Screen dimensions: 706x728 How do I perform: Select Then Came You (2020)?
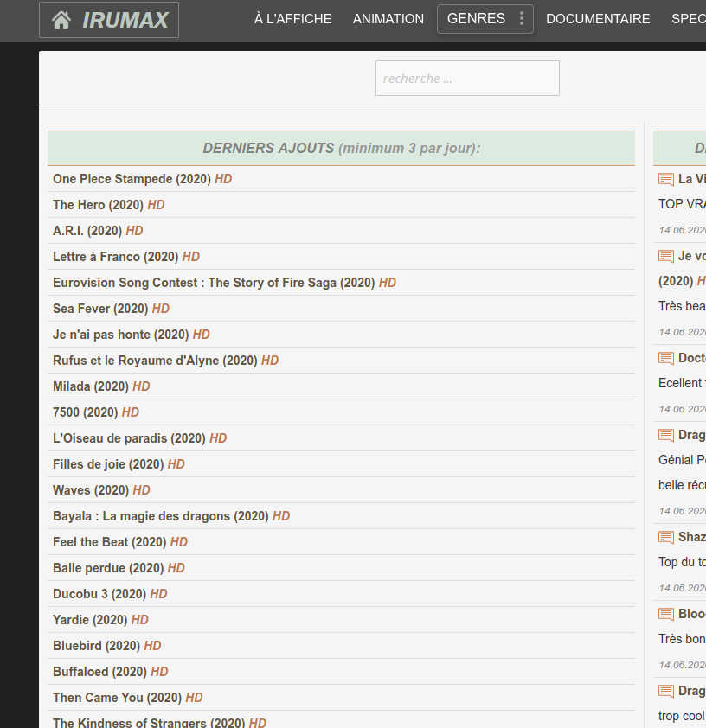(128, 699)
